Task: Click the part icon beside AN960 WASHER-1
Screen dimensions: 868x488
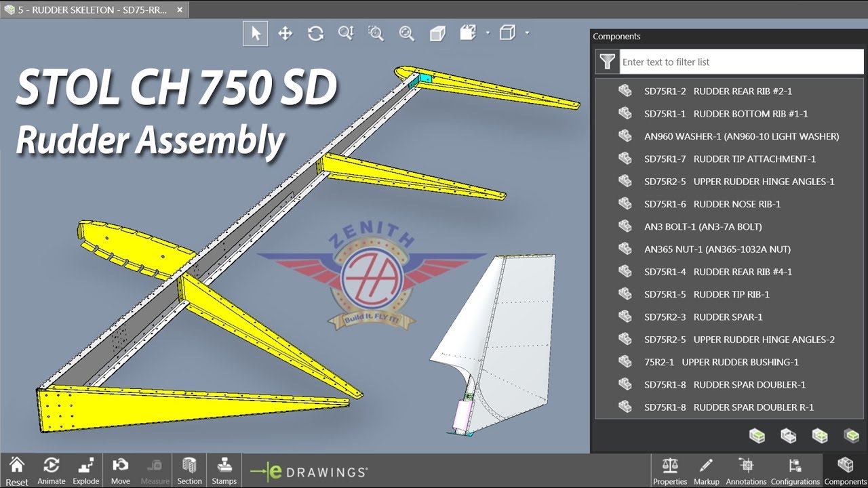Action: pyautogui.click(x=625, y=136)
